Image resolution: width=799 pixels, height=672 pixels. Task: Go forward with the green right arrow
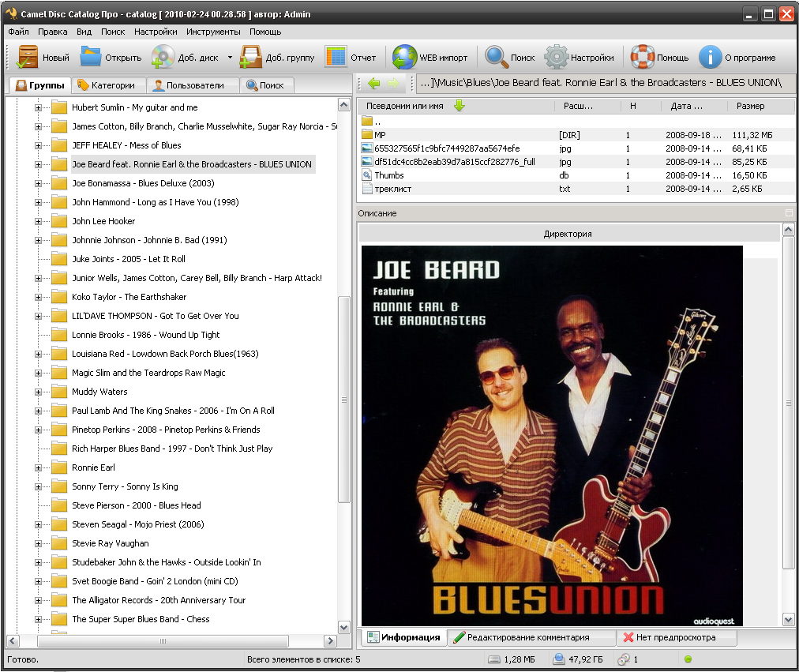393,83
